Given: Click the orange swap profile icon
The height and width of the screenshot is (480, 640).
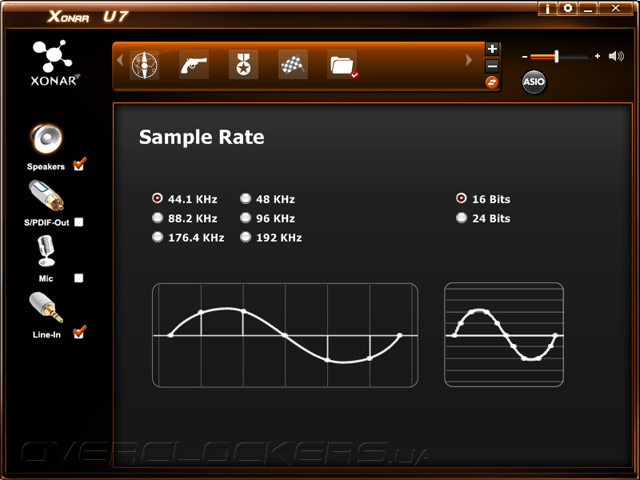Looking at the screenshot, I should click(x=492, y=82).
